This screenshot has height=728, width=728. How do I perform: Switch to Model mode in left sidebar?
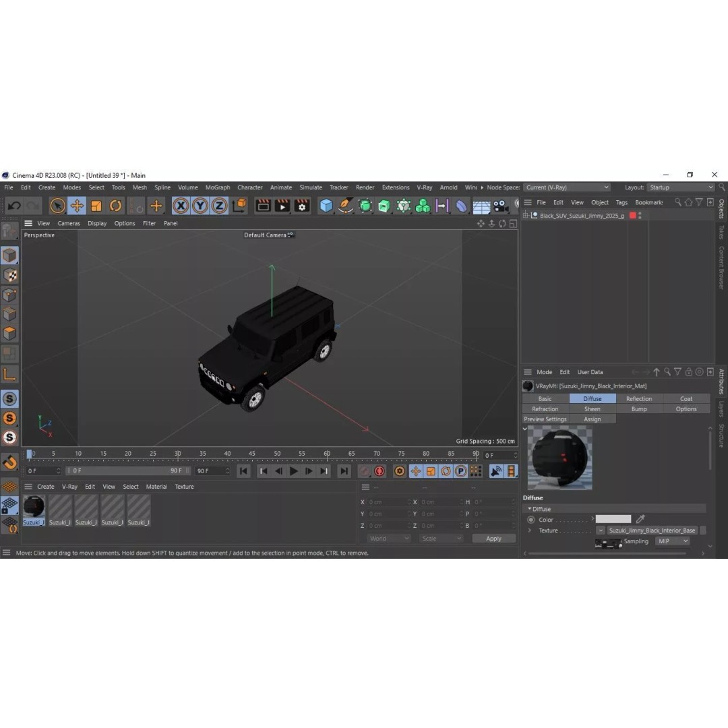point(9,255)
